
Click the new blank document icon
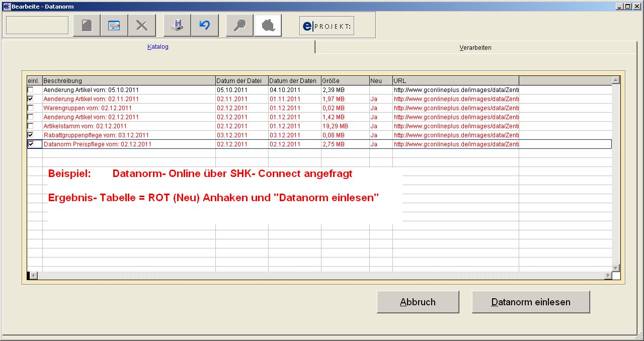87,26
